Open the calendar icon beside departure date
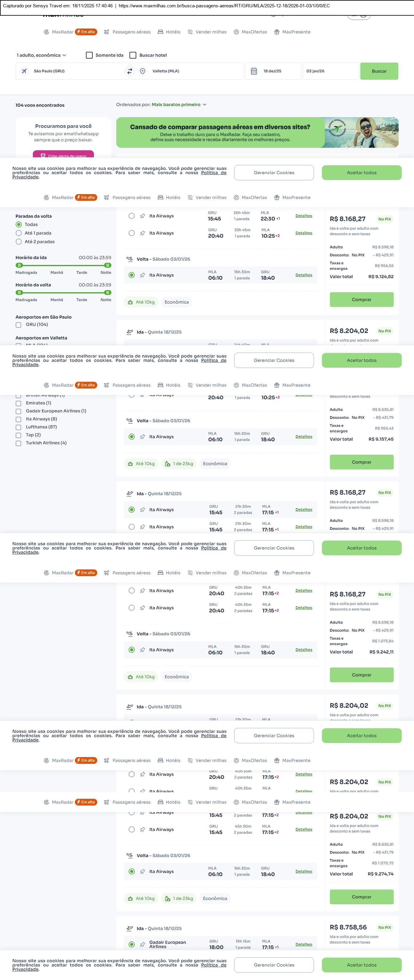Screen dimensions: 414x980 click(254, 71)
